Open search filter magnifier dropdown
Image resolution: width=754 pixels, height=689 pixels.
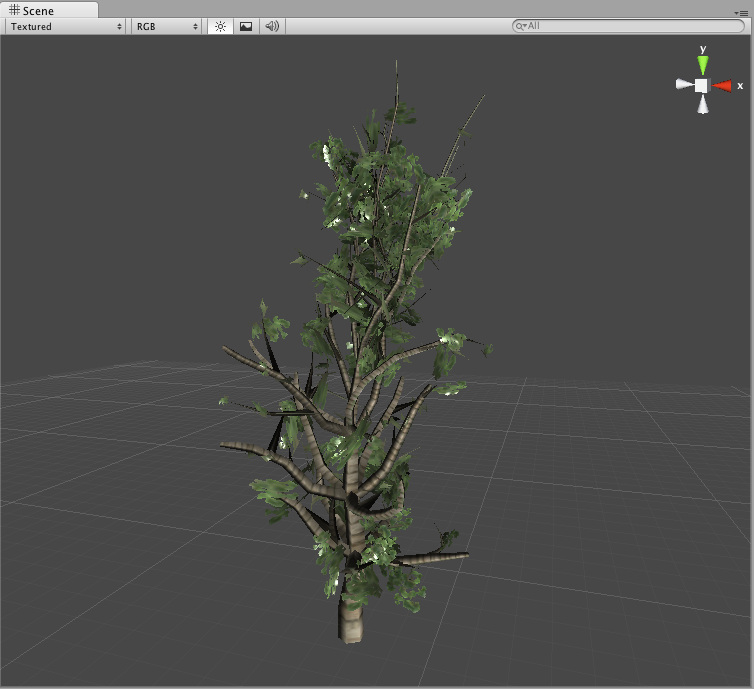pos(521,26)
